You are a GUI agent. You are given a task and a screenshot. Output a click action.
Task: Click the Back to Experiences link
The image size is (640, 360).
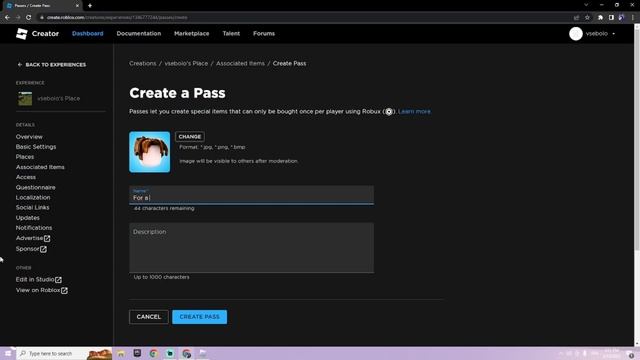click(x=51, y=64)
